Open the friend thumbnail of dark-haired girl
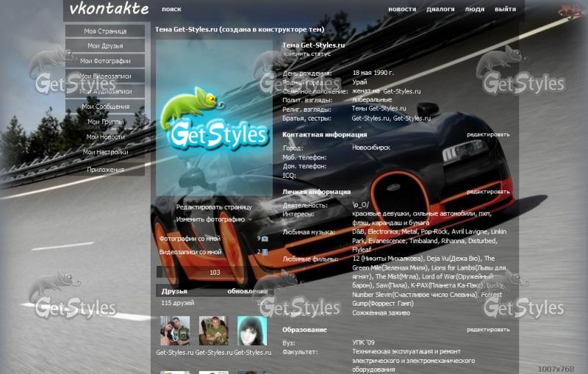 [x=252, y=331]
